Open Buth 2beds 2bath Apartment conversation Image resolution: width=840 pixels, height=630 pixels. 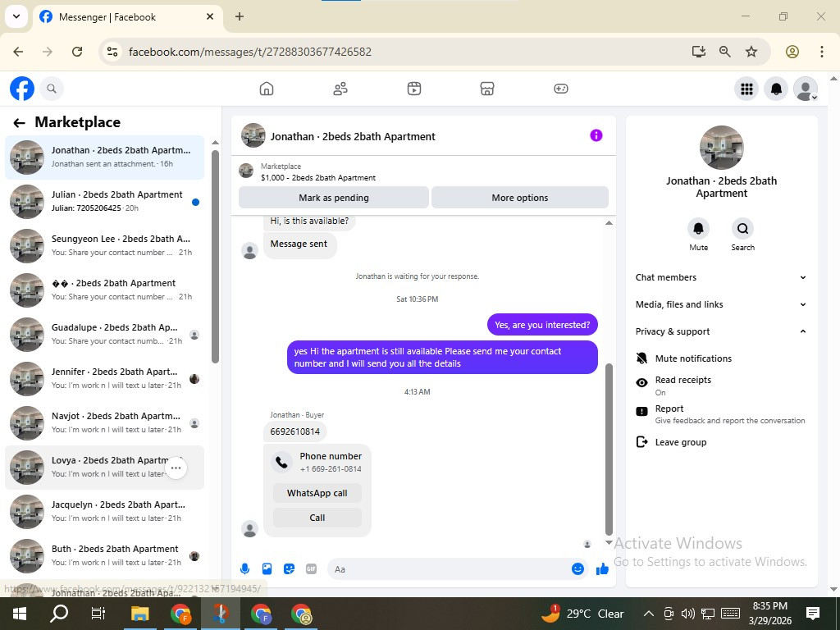click(x=104, y=556)
